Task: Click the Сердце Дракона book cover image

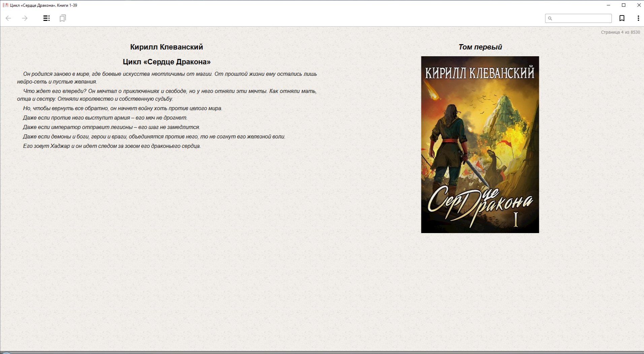Action: 480,144
